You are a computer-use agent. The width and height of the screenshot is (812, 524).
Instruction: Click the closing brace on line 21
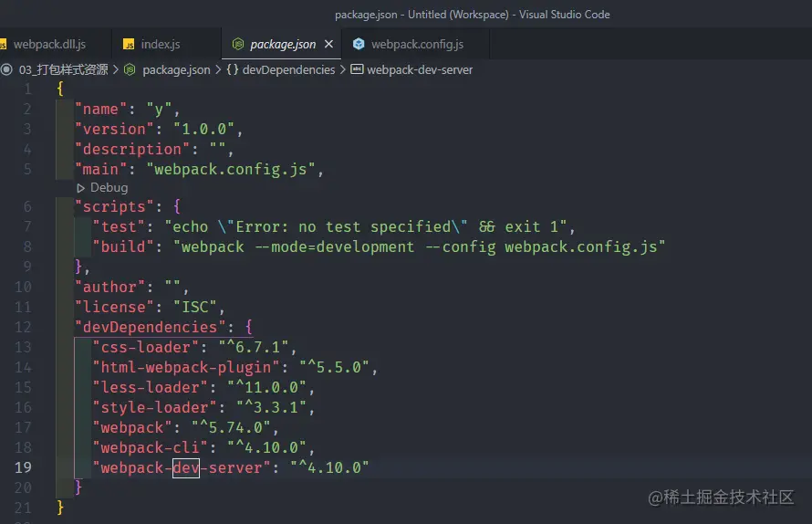tap(60, 507)
